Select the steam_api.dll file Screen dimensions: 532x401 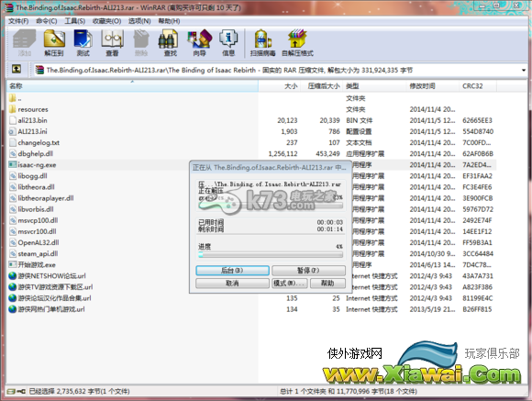[x=33, y=253]
